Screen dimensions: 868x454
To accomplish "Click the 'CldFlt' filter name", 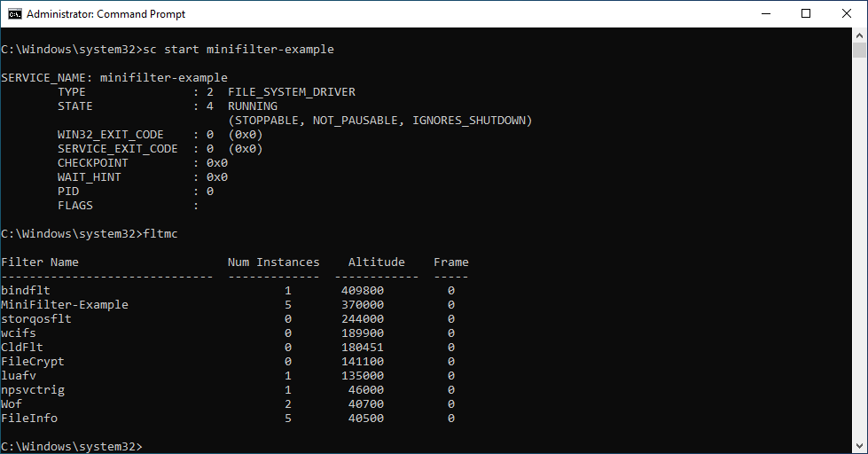I will click(22, 347).
